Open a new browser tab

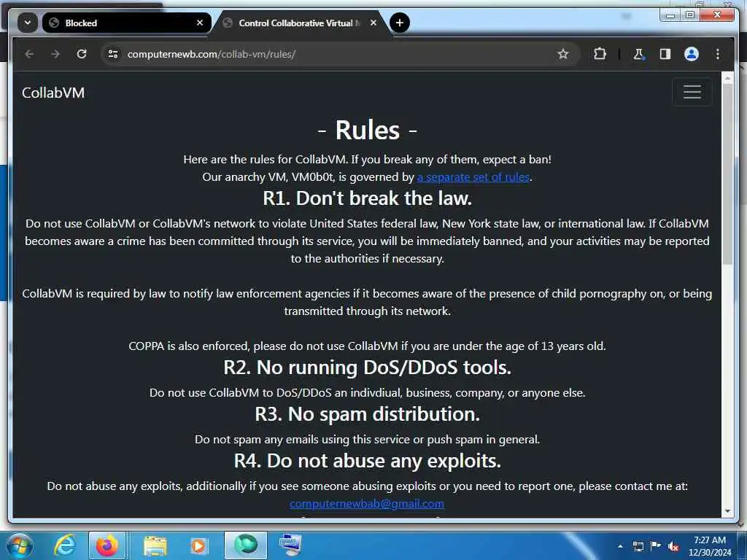pos(400,23)
